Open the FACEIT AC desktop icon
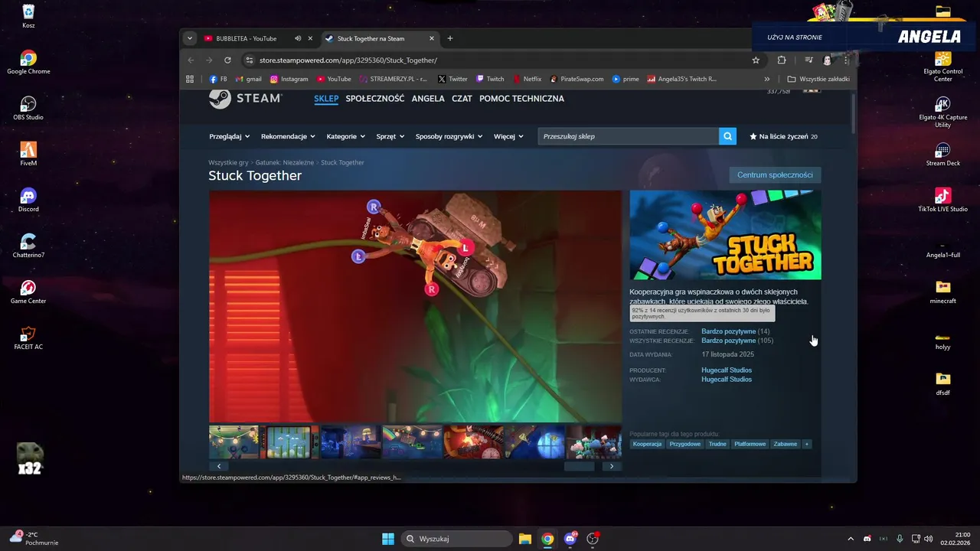The image size is (980, 551). click(x=28, y=337)
